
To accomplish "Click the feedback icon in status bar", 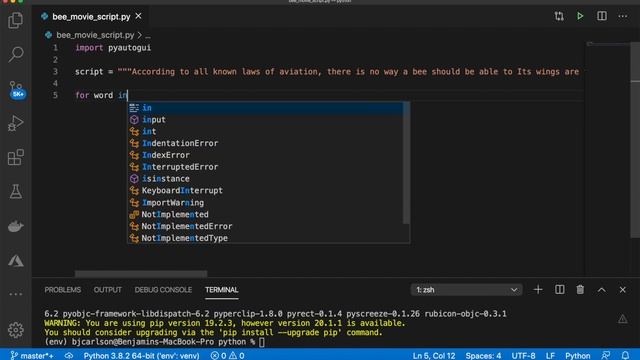I will 606,356.
